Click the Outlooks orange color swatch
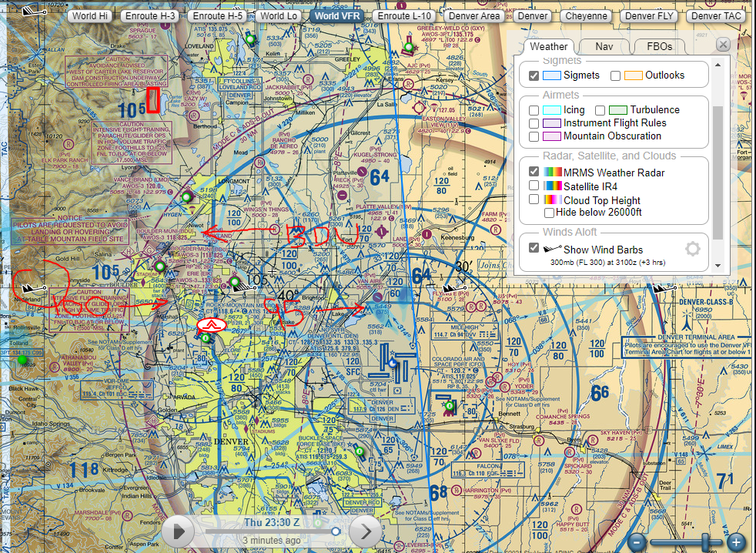Image resolution: width=756 pixels, height=553 pixels. [x=633, y=75]
